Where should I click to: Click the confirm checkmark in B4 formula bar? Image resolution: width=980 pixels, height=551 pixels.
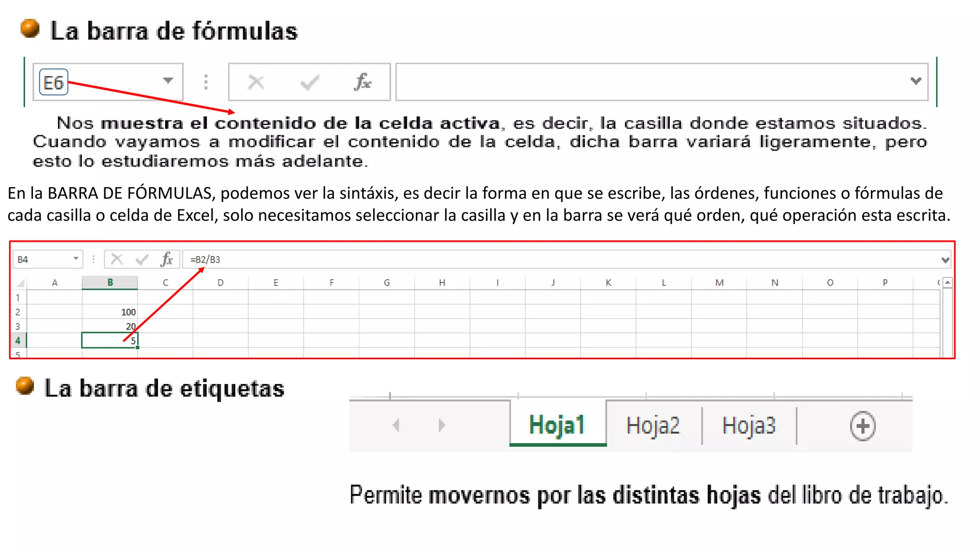(x=142, y=259)
